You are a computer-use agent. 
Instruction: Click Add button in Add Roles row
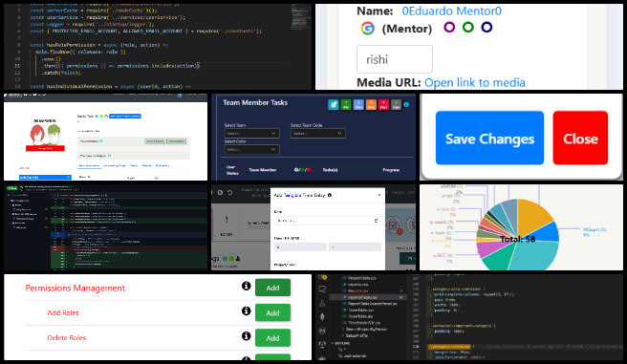click(x=272, y=312)
